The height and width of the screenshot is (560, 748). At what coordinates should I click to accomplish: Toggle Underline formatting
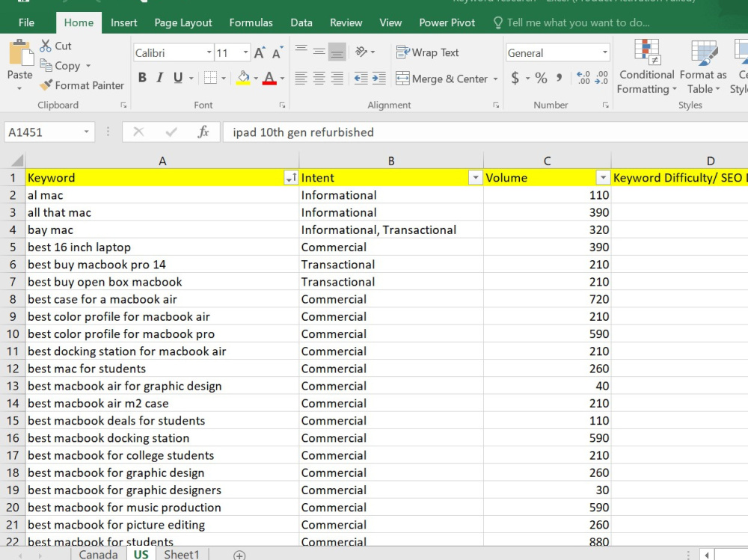coord(178,77)
